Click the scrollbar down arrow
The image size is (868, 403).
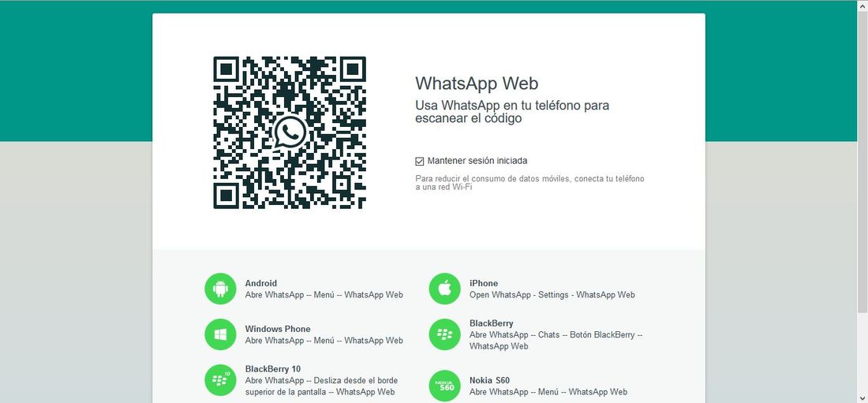coord(862,398)
